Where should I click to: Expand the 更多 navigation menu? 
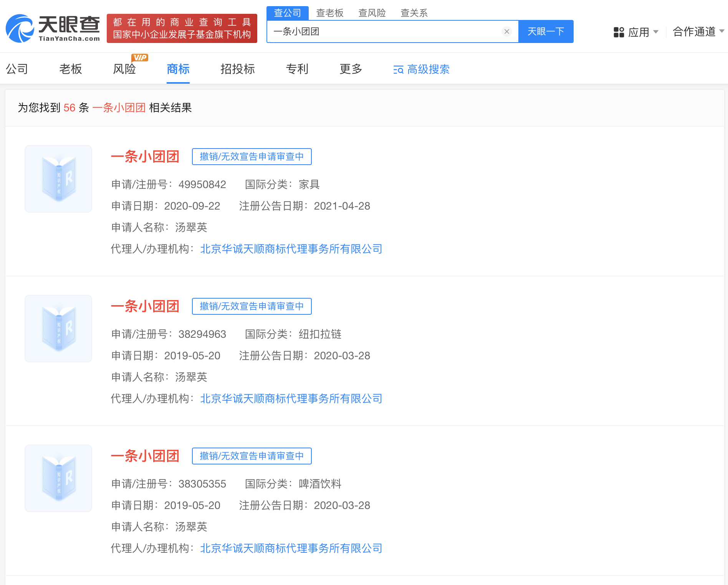tap(351, 69)
